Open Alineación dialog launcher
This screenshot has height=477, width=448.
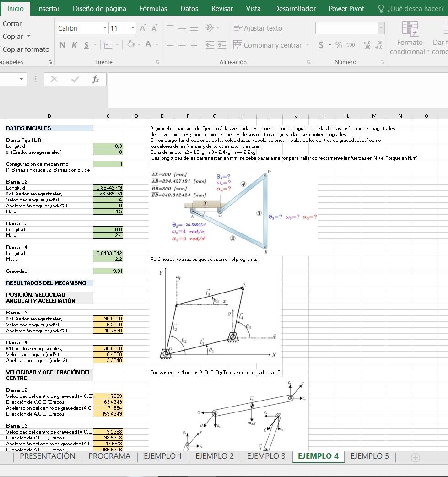(x=308, y=62)
